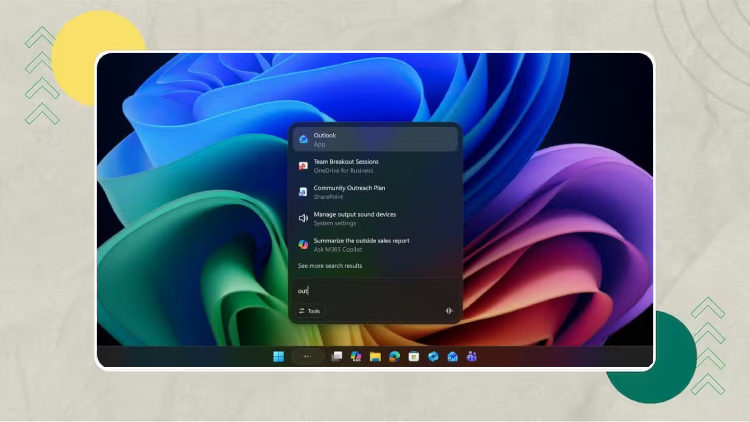The height and width of the screenshot is (422, 750).
Task: Click the search text field containing 'out'
Action: click(x=370, y=291)
